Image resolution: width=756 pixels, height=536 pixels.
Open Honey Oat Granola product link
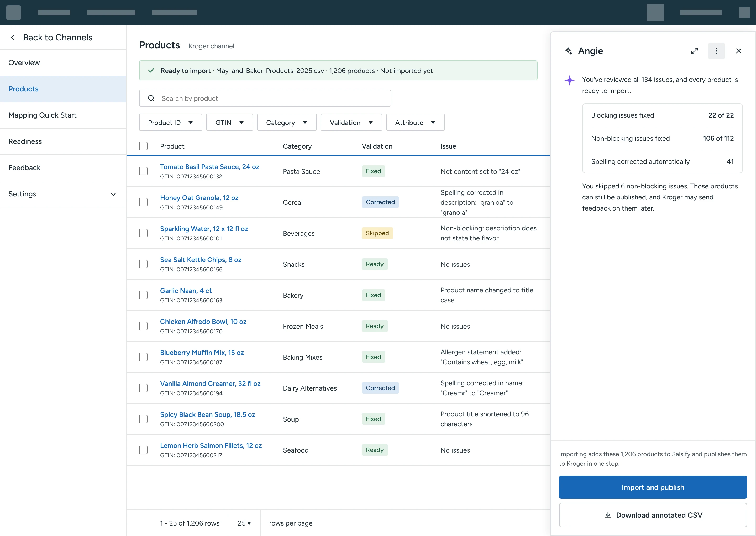click(199, 198)
